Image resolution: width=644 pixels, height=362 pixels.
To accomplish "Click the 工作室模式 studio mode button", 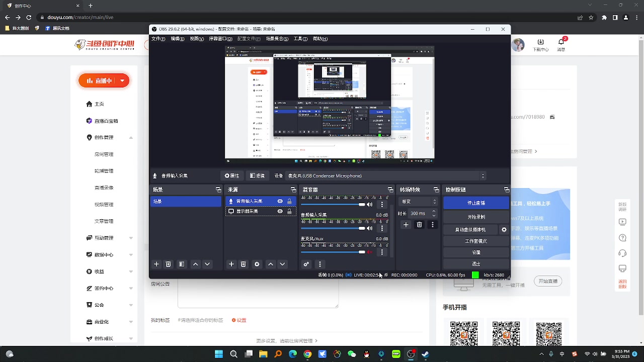I will [x=476, y=241].
